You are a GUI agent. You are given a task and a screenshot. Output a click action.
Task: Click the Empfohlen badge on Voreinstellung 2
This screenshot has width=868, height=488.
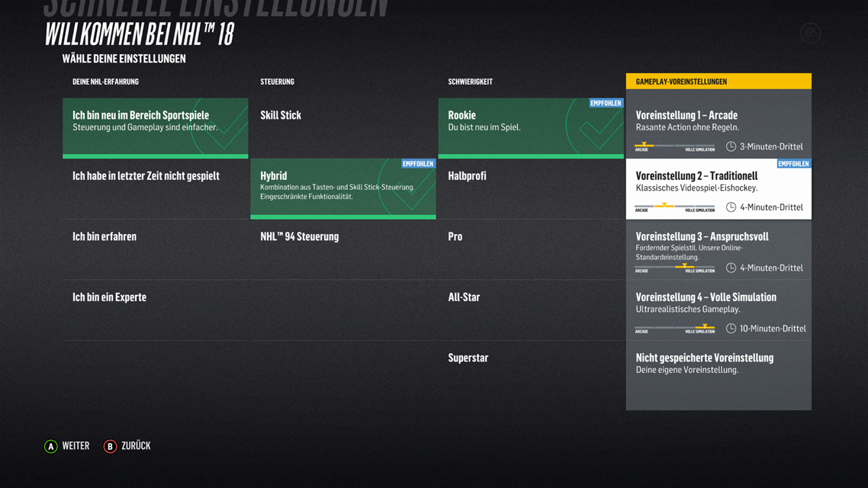click(793, 164)
